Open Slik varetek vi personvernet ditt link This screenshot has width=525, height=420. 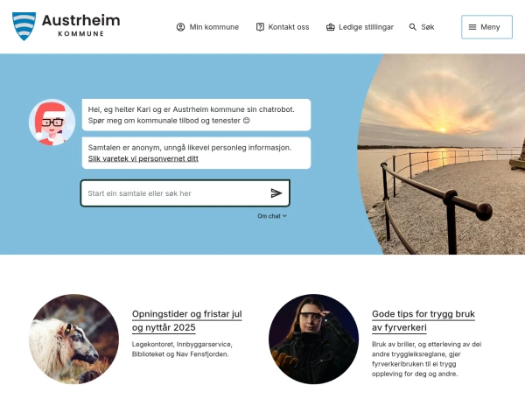click(143, 158)
